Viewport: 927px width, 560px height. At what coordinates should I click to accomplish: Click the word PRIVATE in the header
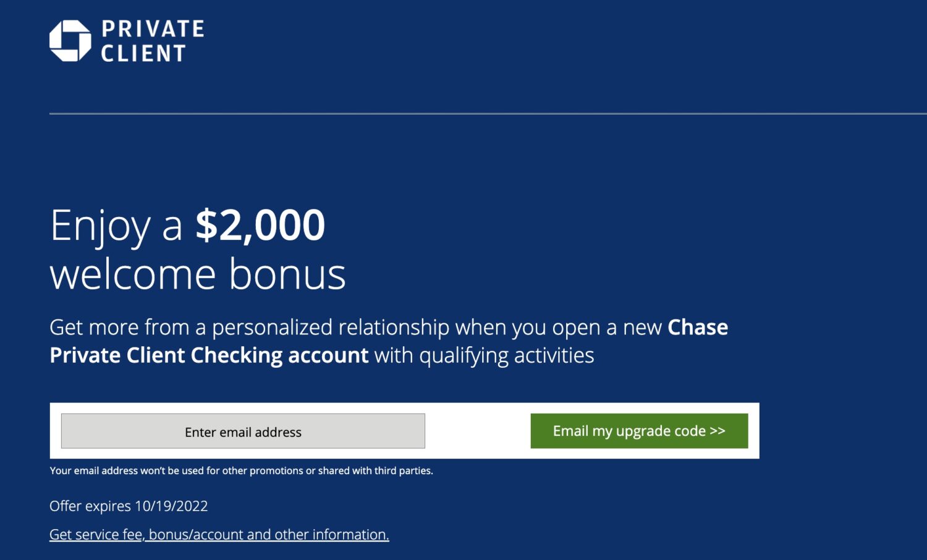click(153, 29)
